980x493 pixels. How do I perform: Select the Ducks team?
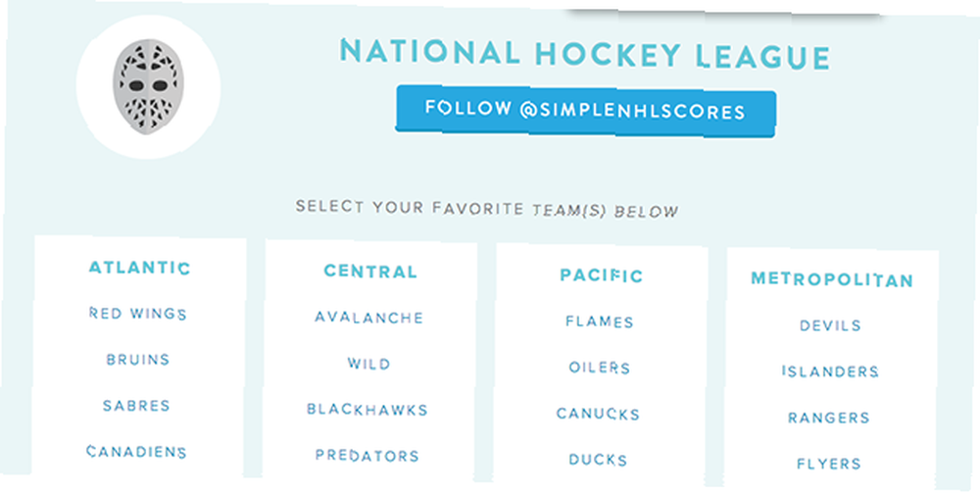[598, 460]
